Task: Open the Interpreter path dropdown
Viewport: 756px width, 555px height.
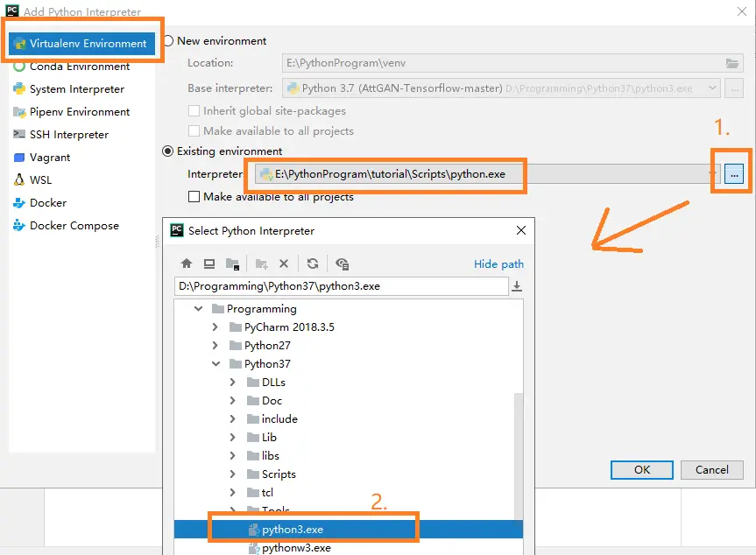Action: pyautogui.click(x=712, y=174)
